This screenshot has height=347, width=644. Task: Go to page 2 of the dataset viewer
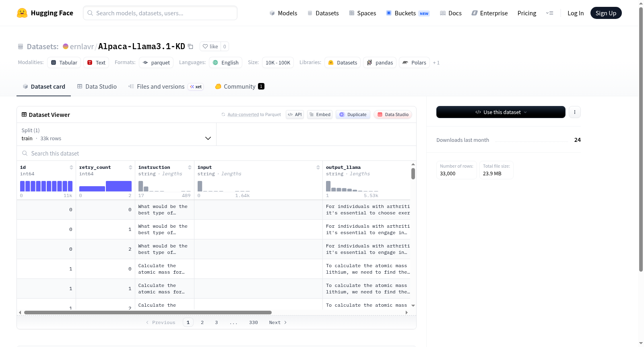[x=202, y=322]
